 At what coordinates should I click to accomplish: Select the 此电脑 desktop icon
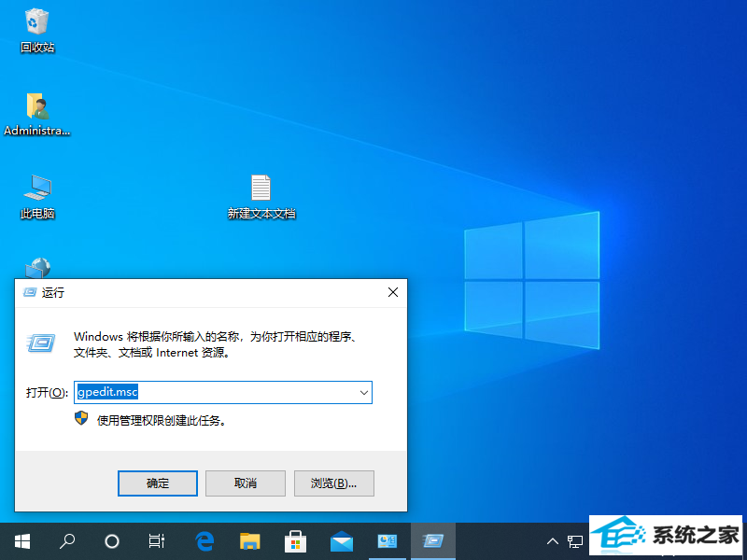tap(37, 196)
